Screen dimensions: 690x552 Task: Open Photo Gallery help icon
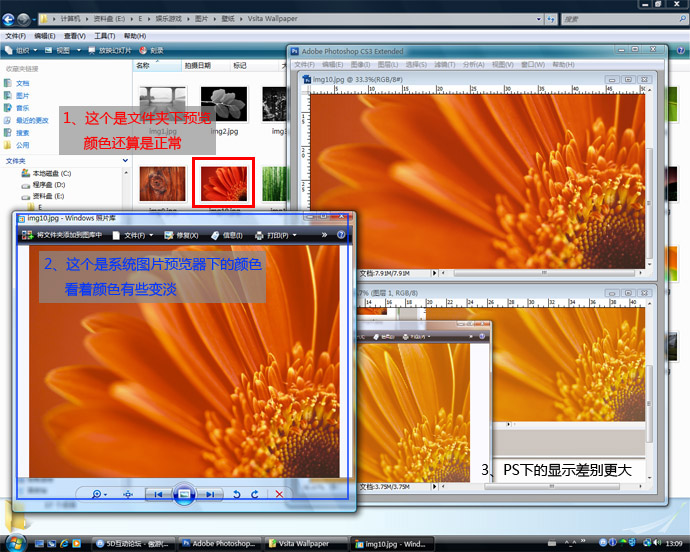(x=341, y=235)
